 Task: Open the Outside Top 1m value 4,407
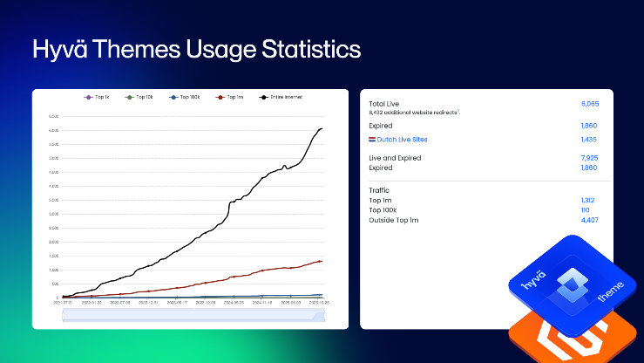[x=589, y=220]
